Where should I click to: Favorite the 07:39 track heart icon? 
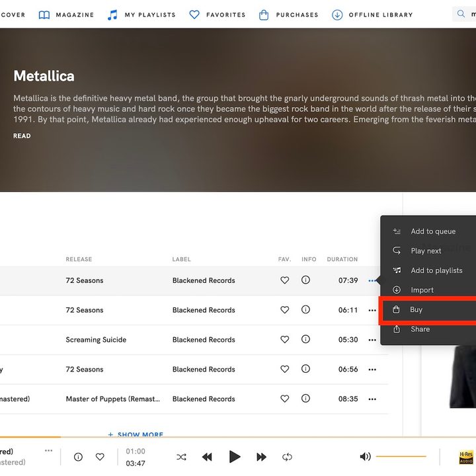tap(284, 280)
